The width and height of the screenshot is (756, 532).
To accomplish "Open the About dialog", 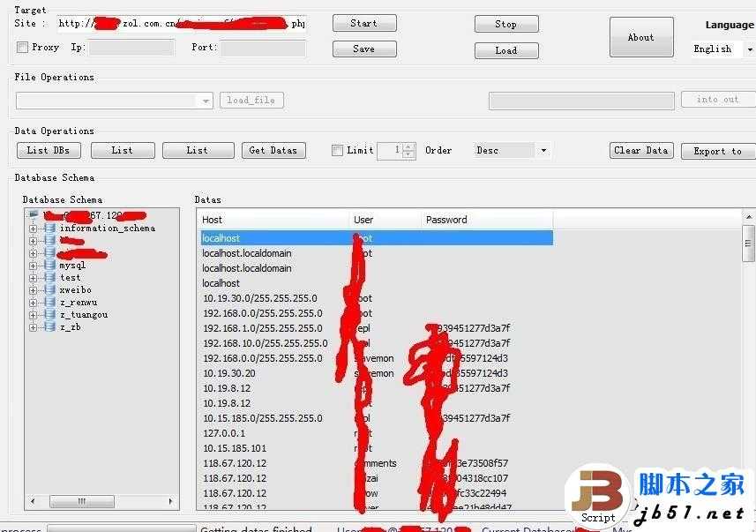I will 641,37.
